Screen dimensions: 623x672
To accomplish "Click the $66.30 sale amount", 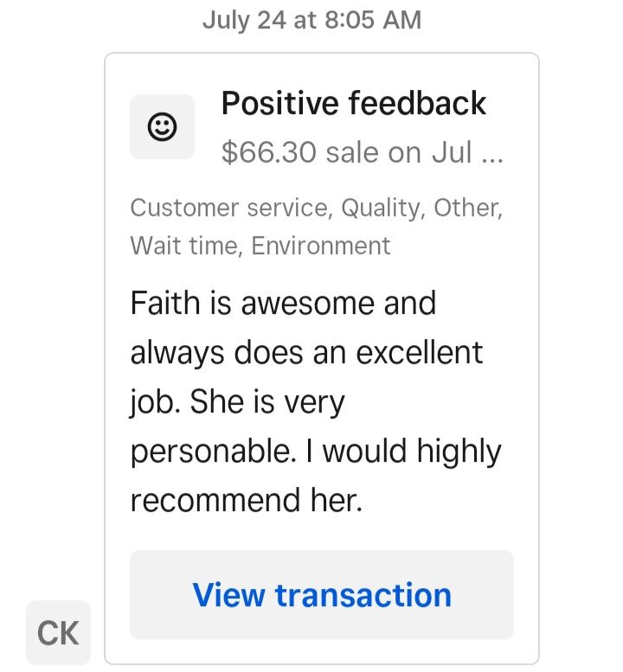I will pyautogui.click(x=269, y=152).
